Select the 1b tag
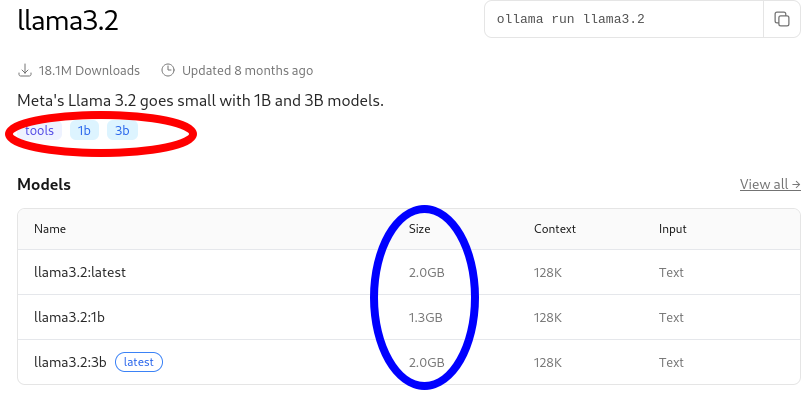Image resolution: width=810 pixels, height=395 pixels. (x=84, y=131)
